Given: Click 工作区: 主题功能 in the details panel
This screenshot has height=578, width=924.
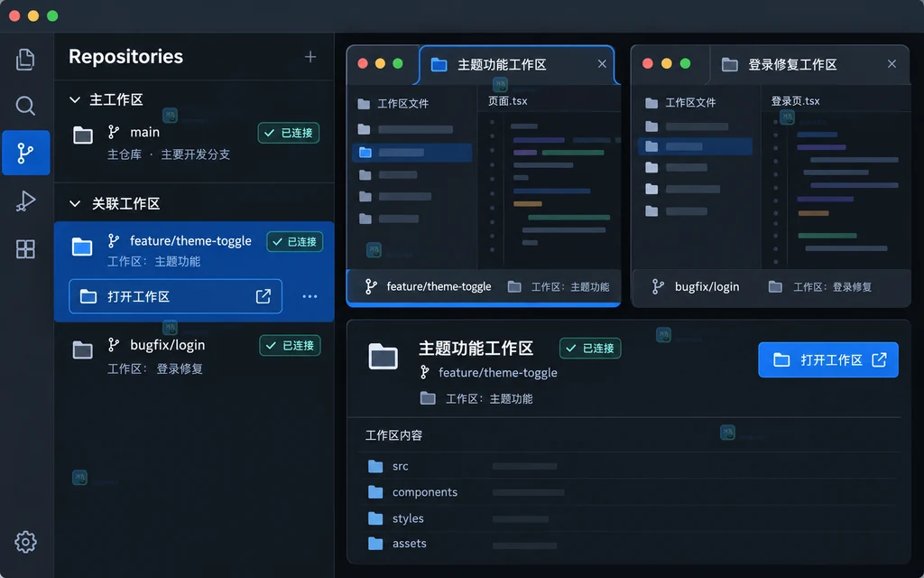Looking at the screenshot, I should coord(489,399).
